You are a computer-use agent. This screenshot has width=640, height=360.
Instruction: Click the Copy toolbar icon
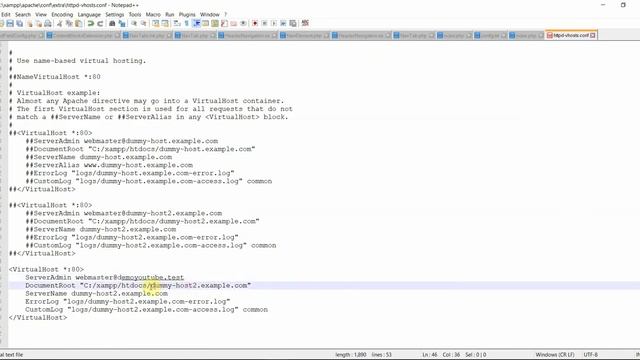tap(69, 23)
